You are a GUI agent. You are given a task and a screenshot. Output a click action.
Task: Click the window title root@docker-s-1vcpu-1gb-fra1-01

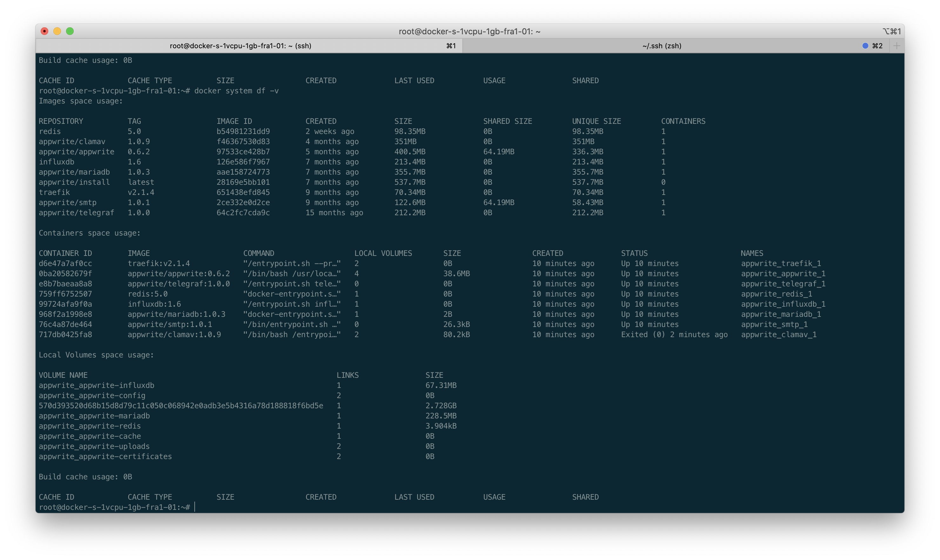tap(469, 31)
